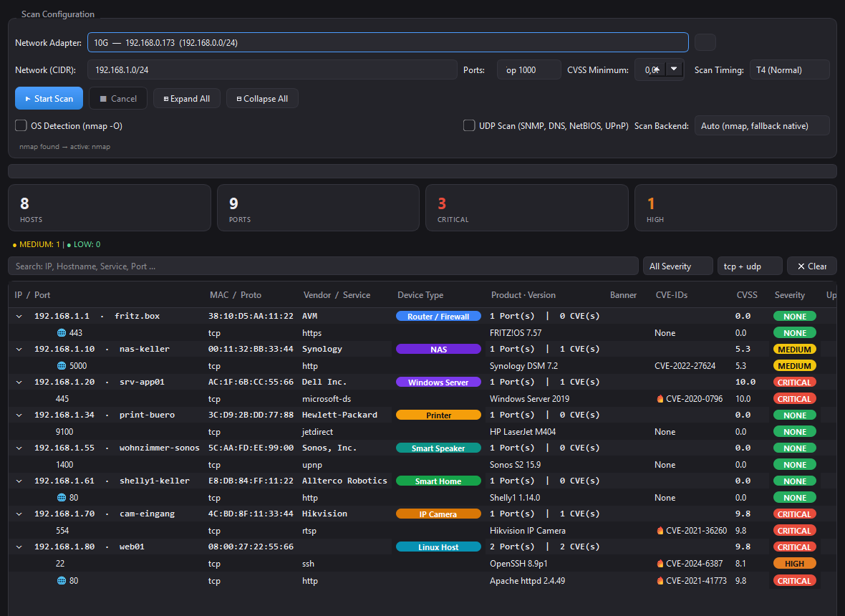845x616 pixels.
Task: Click the search IP, Hostname, Service field
Action: point(324,266)
